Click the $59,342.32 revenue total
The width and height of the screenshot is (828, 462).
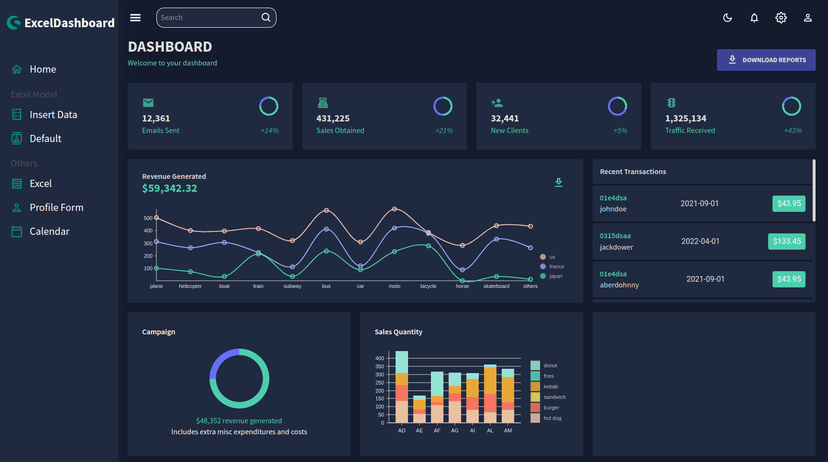click(170, 188)
